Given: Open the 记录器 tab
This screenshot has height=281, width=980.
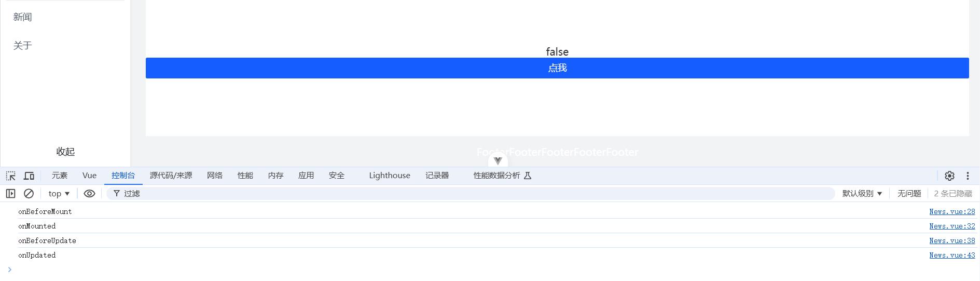Looking at the screenshot, I should (x=437, y=176).
